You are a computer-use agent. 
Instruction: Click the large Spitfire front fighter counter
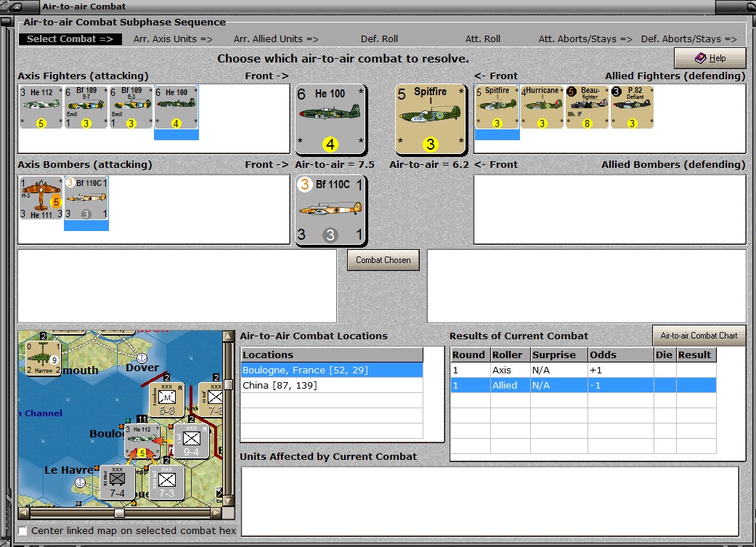tap(431, 120)
